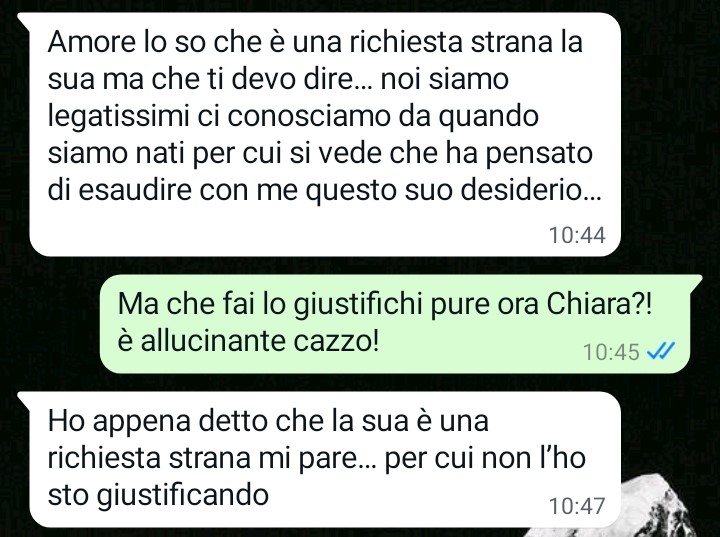Tap the words 'è allucinante cazzo!'
This screenshot has height=537, width=720.
[248, 341]
